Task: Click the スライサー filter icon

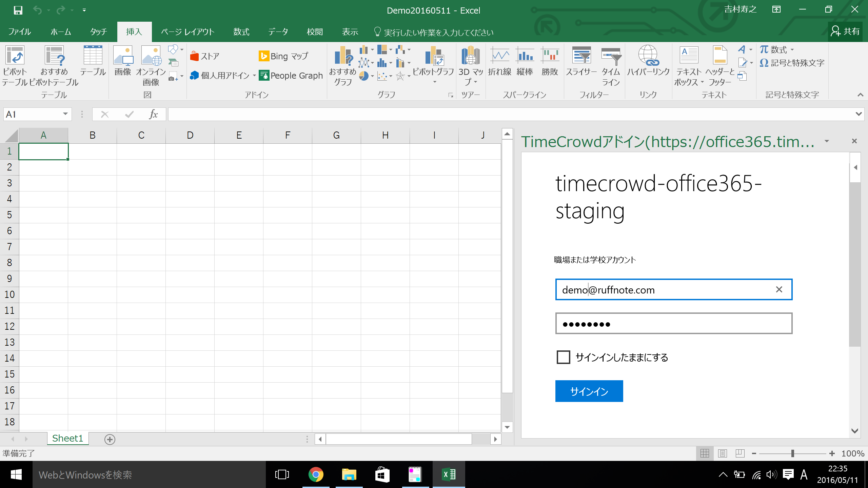Action: click(581, 61)
